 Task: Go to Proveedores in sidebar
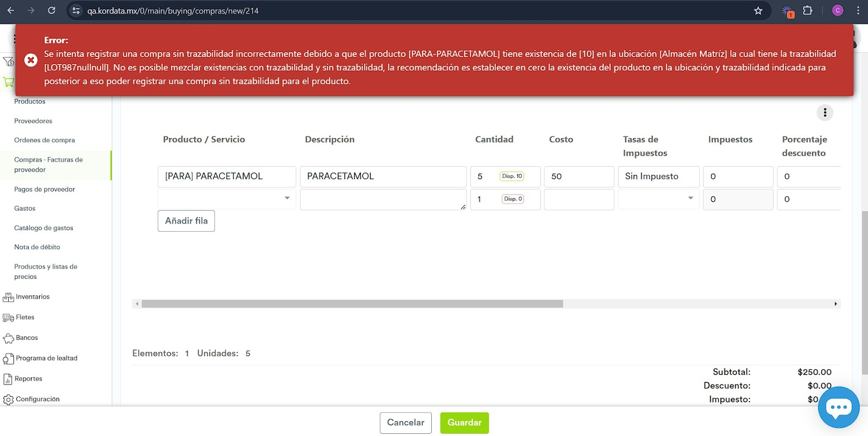[x=33, y=121]
